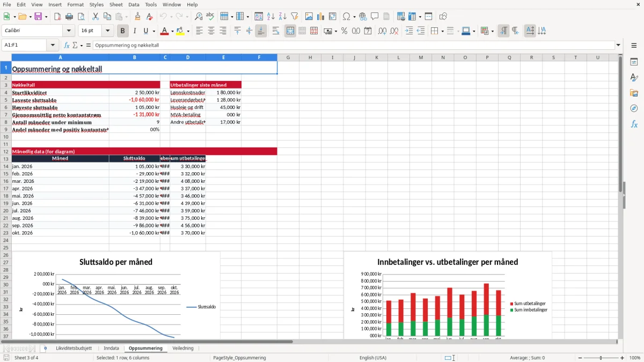Toggle Align Left

[x=199, y=31]
